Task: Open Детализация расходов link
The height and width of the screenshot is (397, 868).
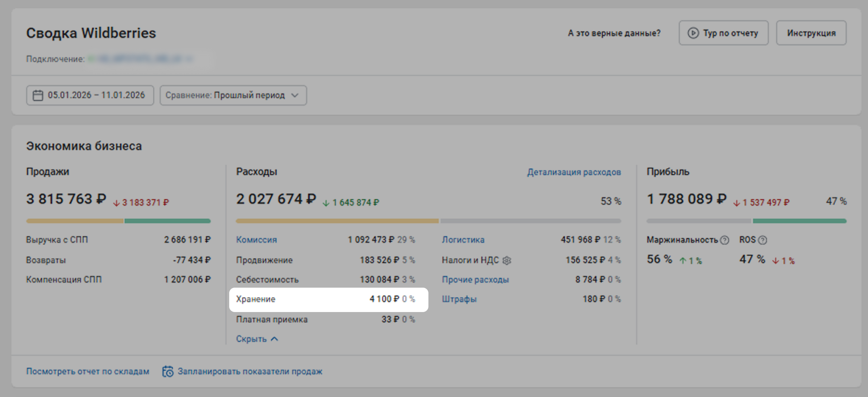Action: 574,172
